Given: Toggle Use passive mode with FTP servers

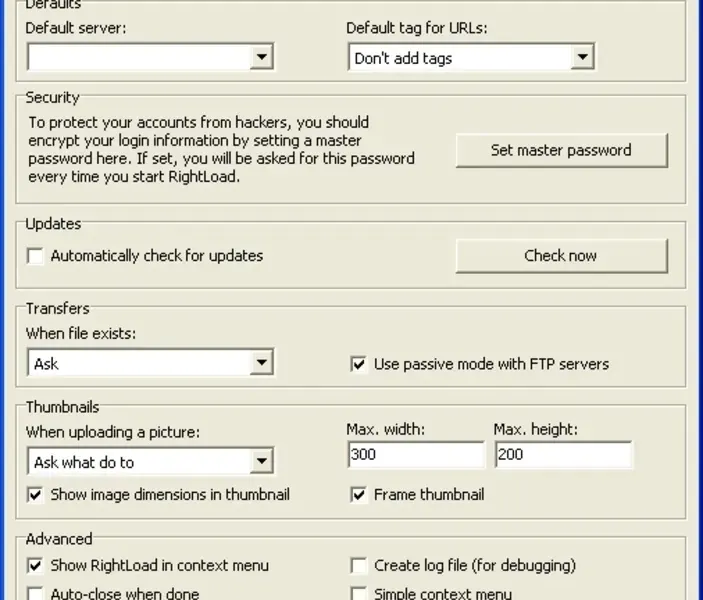Looking at the screenshot, I should pyautogui.click(x=359, y=364).
